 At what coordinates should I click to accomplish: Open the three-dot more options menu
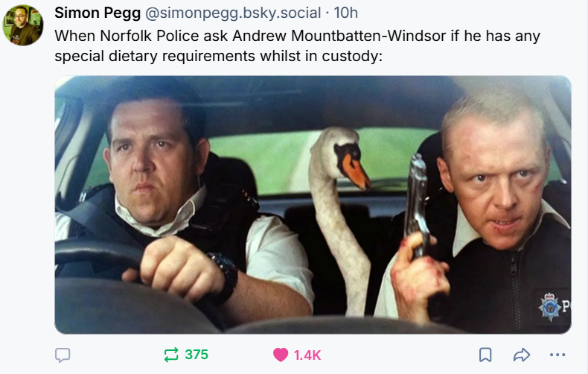pos(557,355)
